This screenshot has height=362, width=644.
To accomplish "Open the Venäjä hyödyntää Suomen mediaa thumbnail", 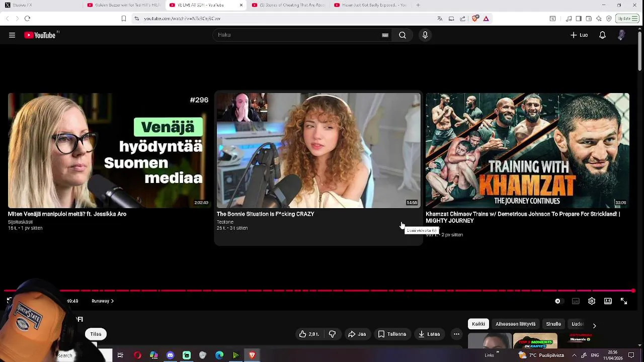I will click(109, 150).
